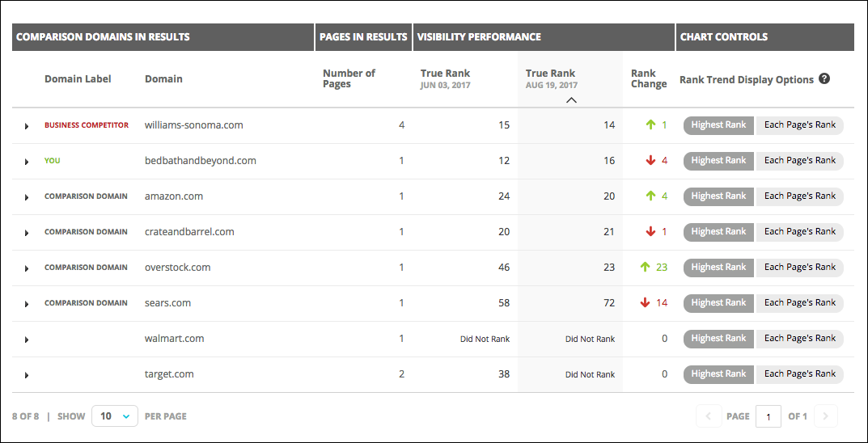Expand the target.com row
The image size is (868, 443).
tap(26, 375)
